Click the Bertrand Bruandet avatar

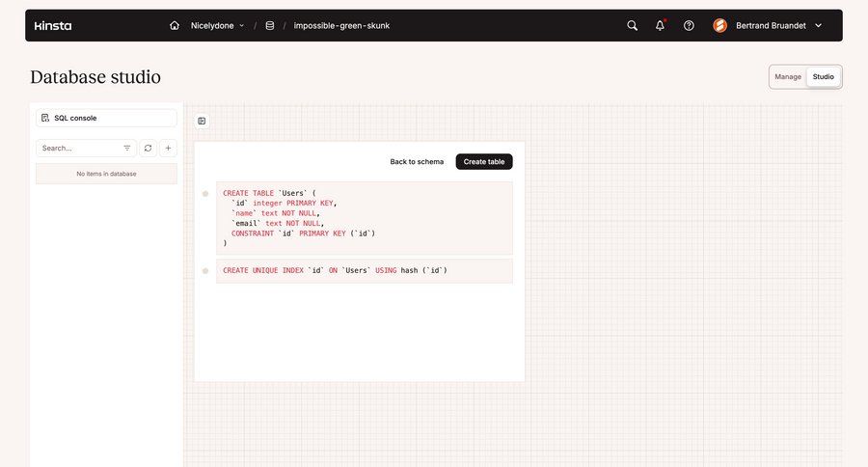(x=720, y=26)
